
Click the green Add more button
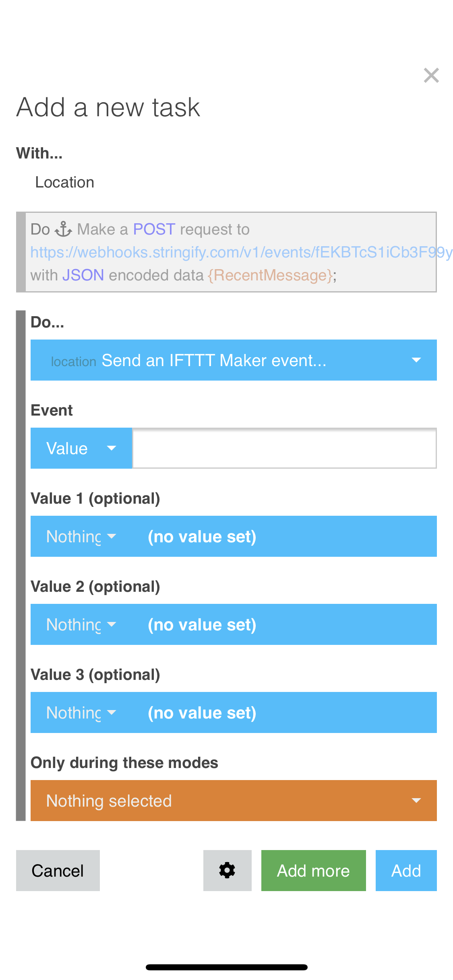(314, 871)
